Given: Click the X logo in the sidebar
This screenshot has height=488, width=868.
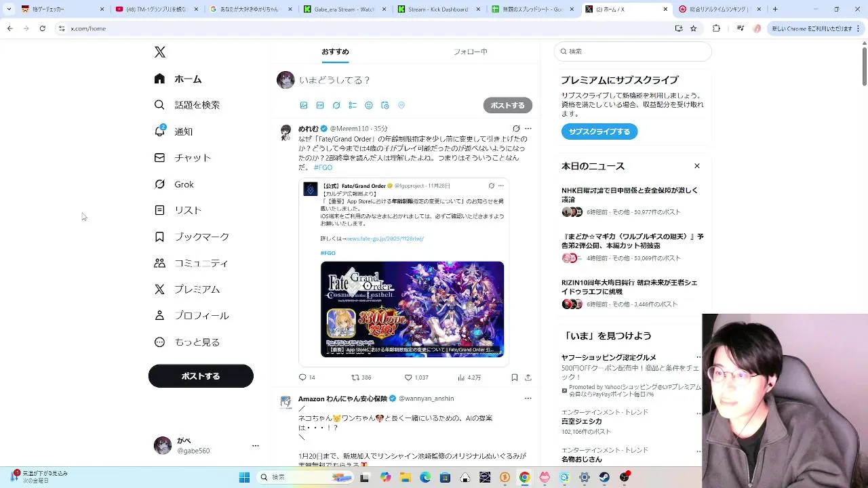Looking at the screenshot, I should point(160,52).
